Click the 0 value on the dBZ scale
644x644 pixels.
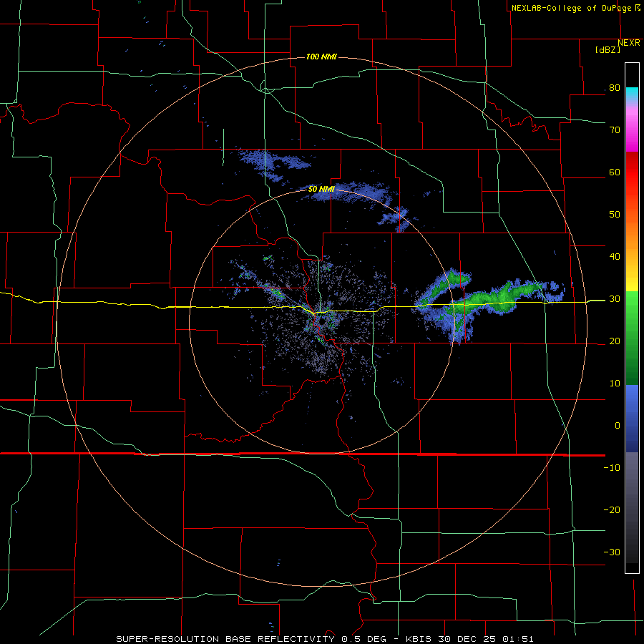[x=618, y=426]
